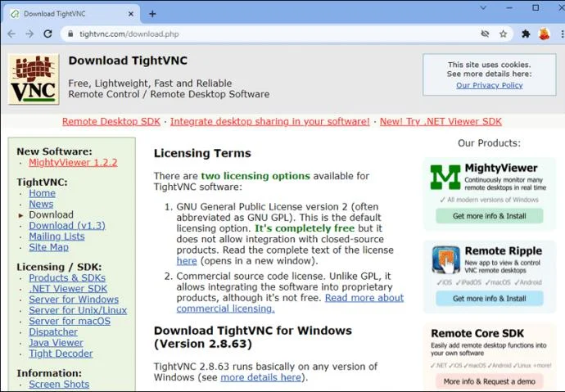Image resolution: width=565 pixels, height=392 pixels.
Task: Follow Integrate desktop sharing in your software link
Action: click(x=270, y=122)
